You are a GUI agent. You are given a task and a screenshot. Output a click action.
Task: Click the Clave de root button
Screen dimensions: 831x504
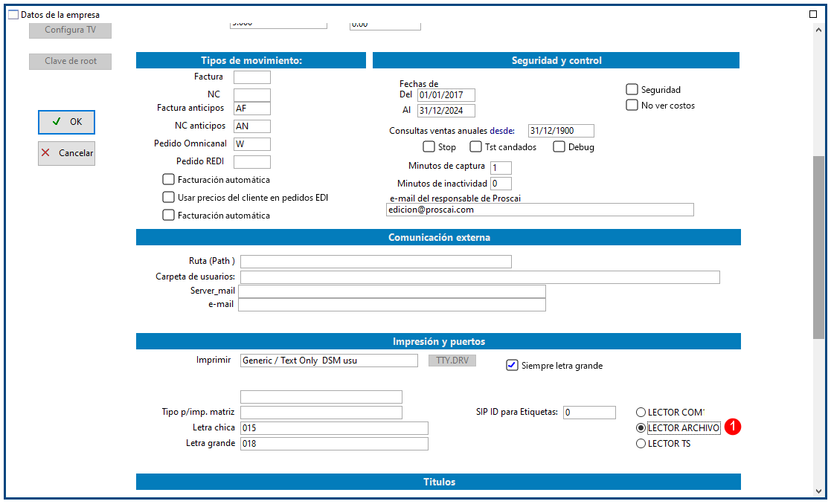coord(70,62)
